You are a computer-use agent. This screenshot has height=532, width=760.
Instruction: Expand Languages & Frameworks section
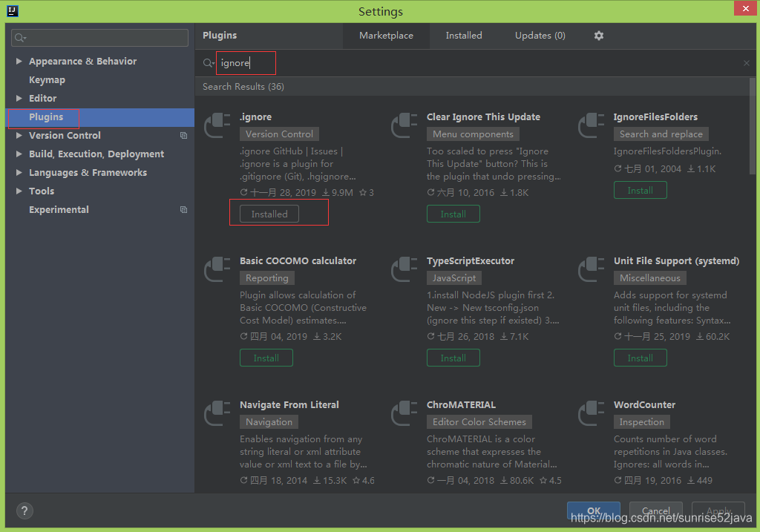pos(19,172)
